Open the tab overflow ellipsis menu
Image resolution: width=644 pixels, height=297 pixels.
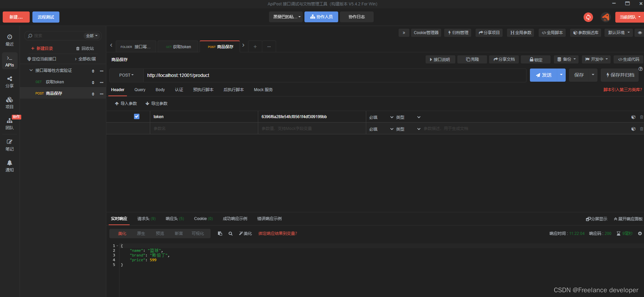pos(269,47)
